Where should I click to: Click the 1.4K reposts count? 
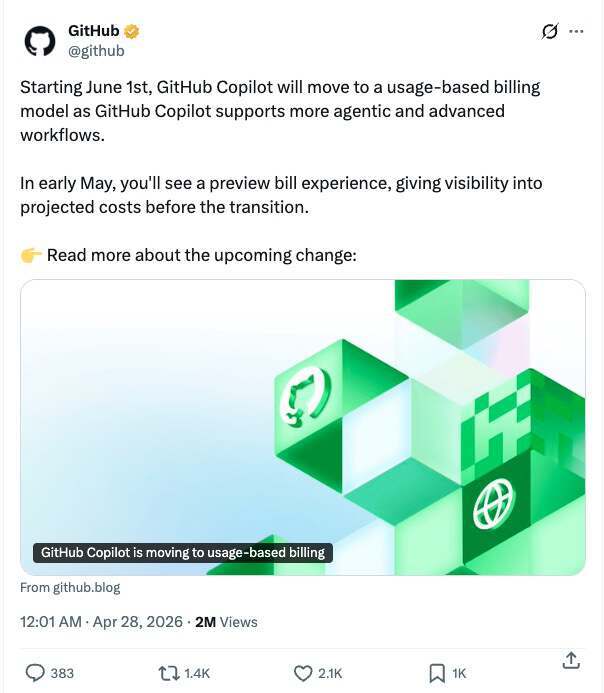[x=197, y=674]
